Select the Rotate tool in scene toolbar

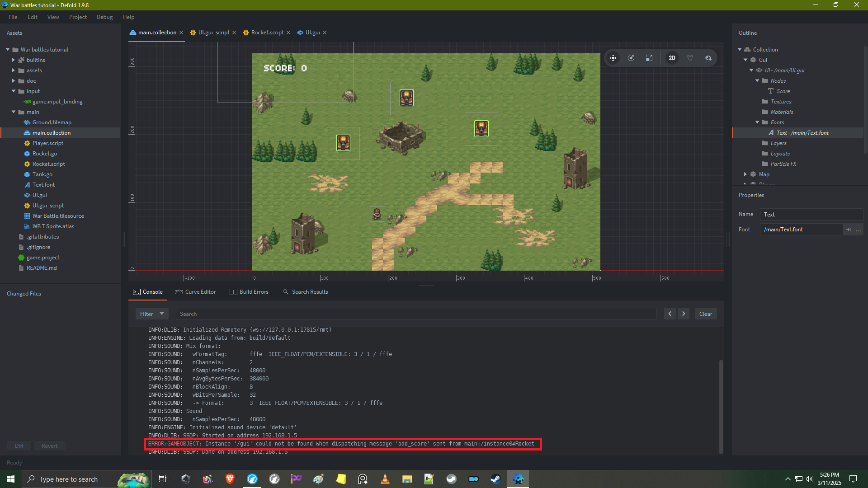[x=631, y=58]
